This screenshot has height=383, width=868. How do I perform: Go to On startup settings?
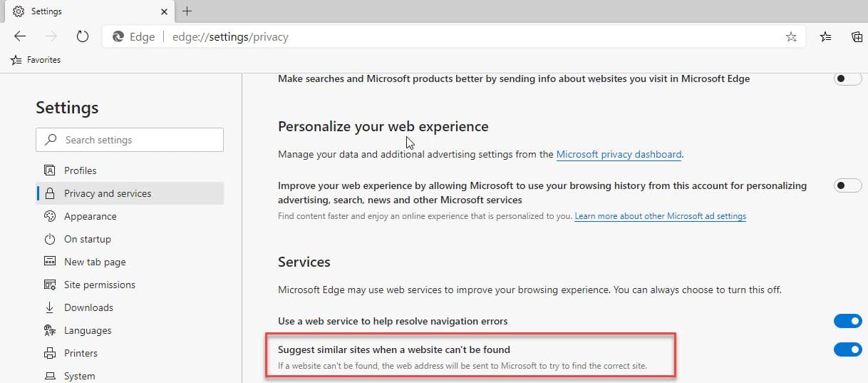coord(87,239)
